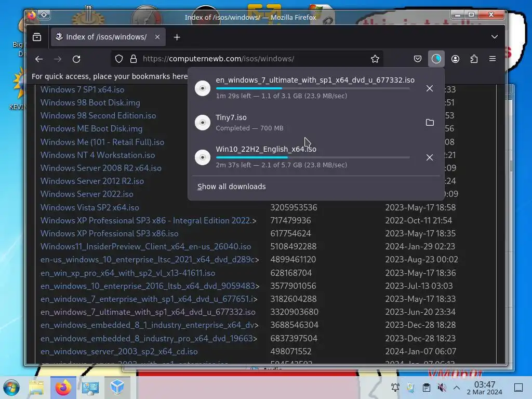Toggle the downloads panel button
This screenshot has height=399, width=532.
pos(436,59)
